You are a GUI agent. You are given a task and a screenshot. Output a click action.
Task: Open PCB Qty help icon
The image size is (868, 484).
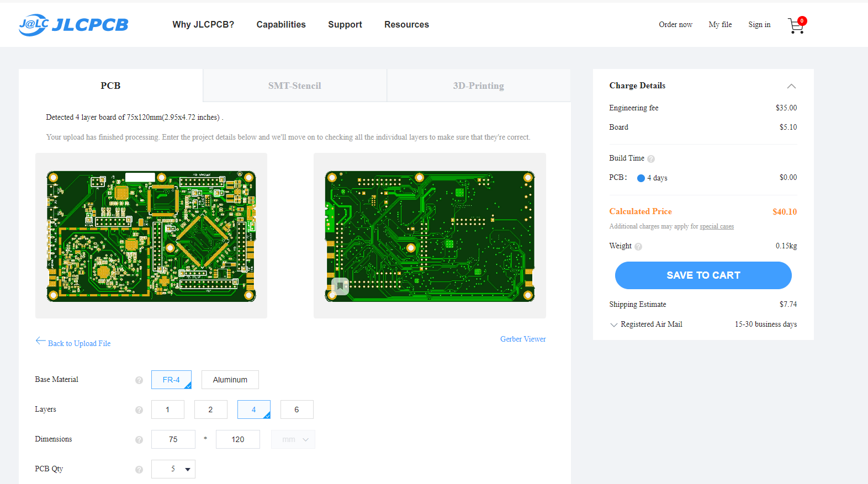(x=139, y=470)
